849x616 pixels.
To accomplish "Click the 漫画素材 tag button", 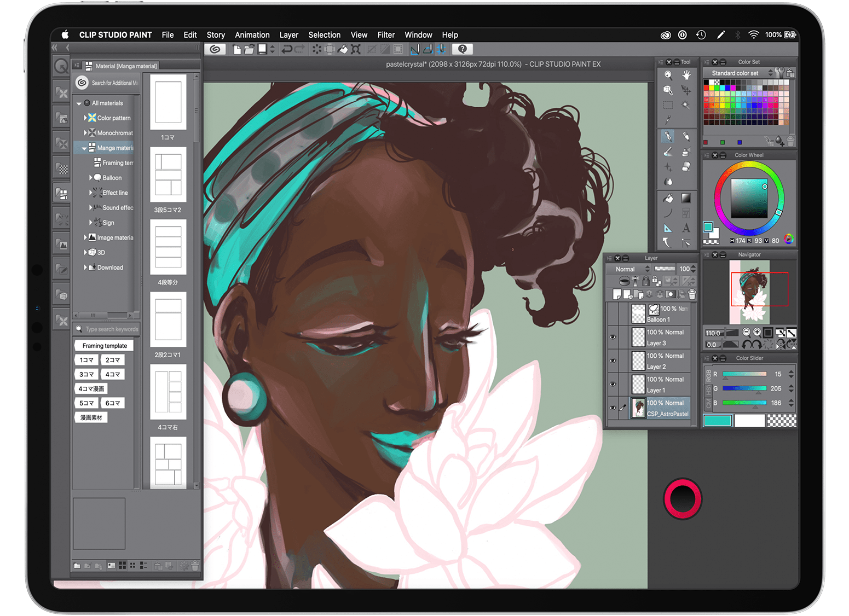I will pos(91,417).
